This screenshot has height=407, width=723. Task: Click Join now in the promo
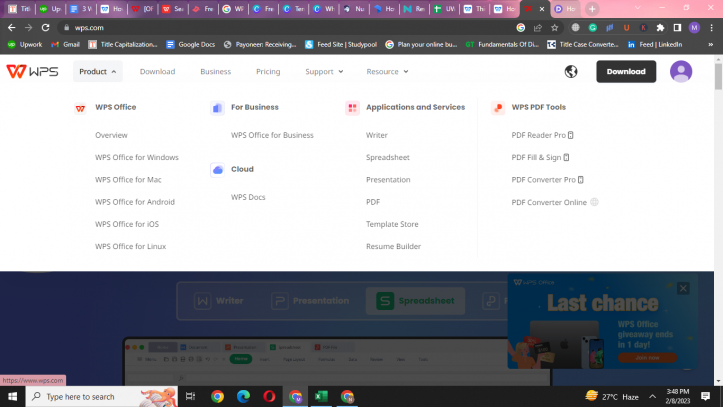click(647, 358)
